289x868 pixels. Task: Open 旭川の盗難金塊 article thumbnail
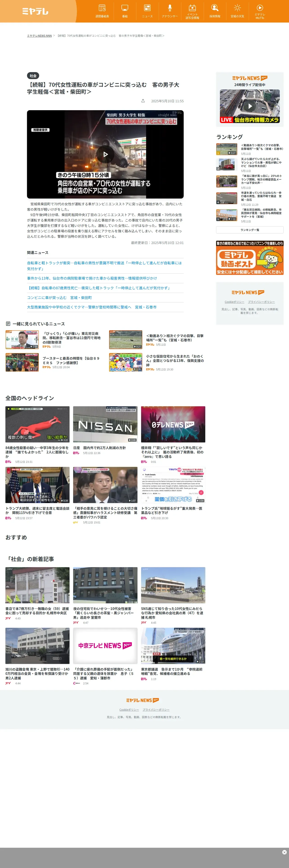(x=37, y=646)
